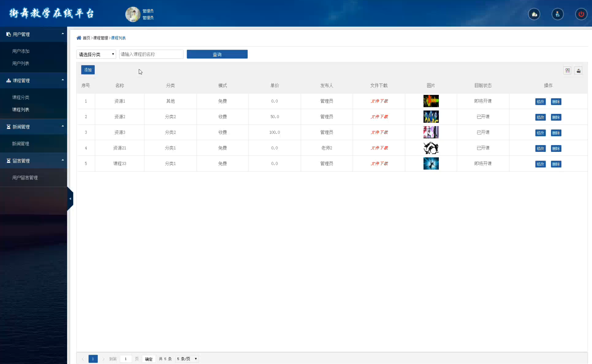Click 修改 for 课程33 row
This screenshot has width=592, height=364.
pyautogui.click(x=540, y=164)
